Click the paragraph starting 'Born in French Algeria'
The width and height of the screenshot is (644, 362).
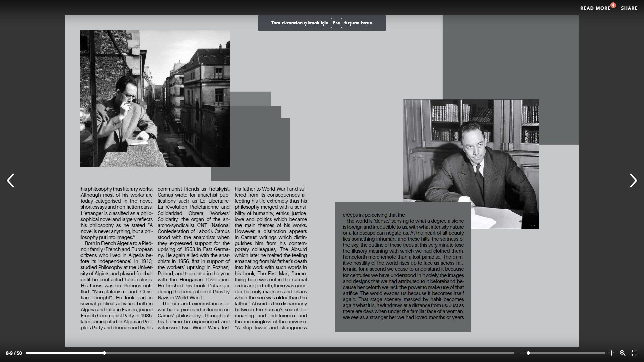tap(116, 286)
